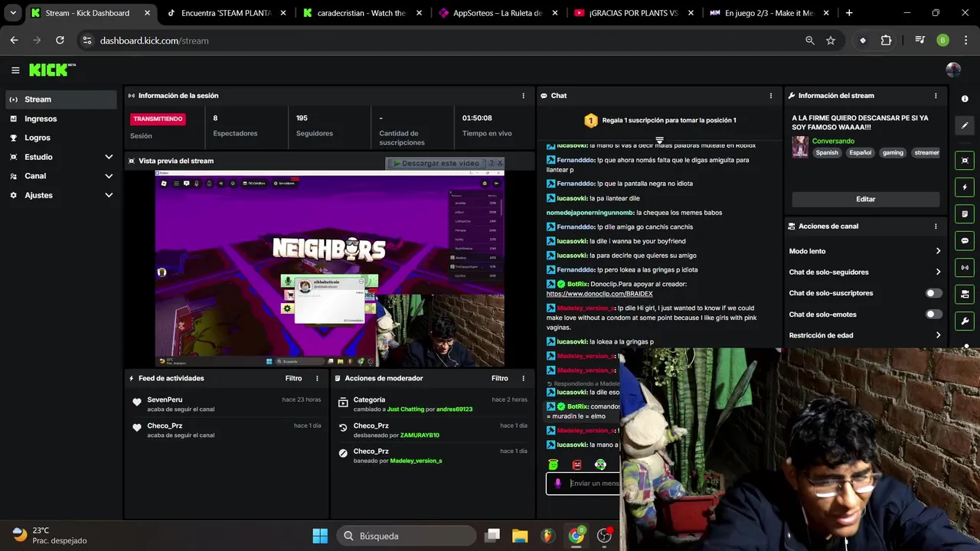Image resolution: width=980 pixels, height=551 pixels.
Task: Click the channel actions icon in the right sidebar
Action: 965,294
